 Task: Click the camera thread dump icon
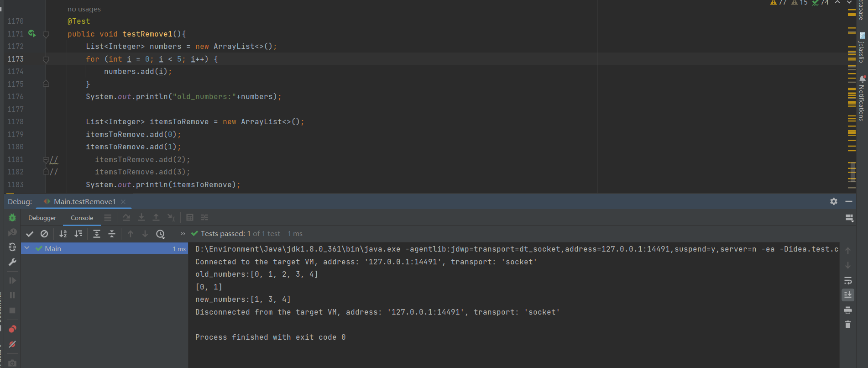point(12,363)
